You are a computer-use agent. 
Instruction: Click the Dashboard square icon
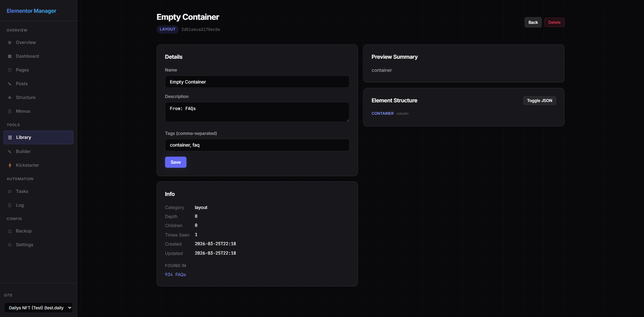click(10, 56)
